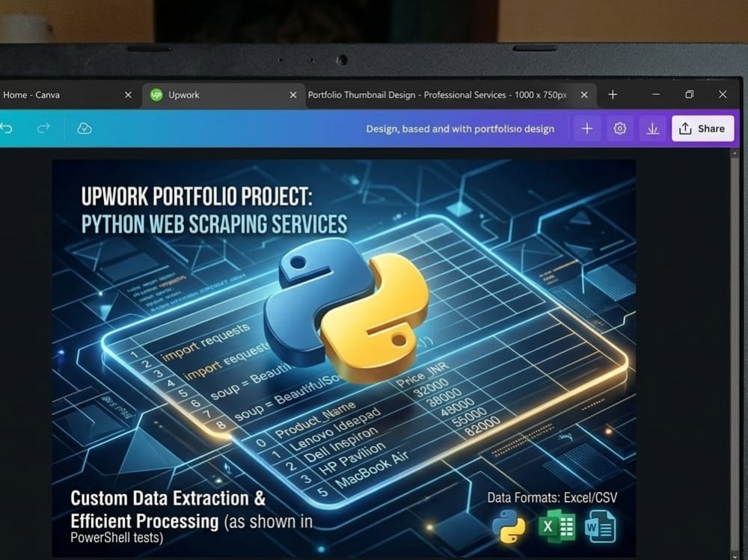
Task: Close the Portfolio Thumbnail Design tab
Action: (584, 95)
